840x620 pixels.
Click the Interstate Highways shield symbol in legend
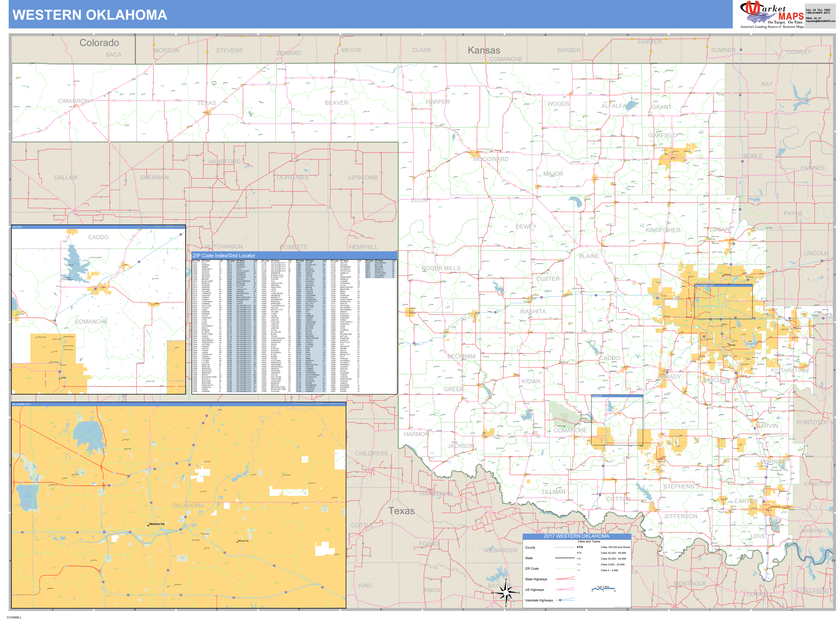pyautogui.click(x=560, y=600)
